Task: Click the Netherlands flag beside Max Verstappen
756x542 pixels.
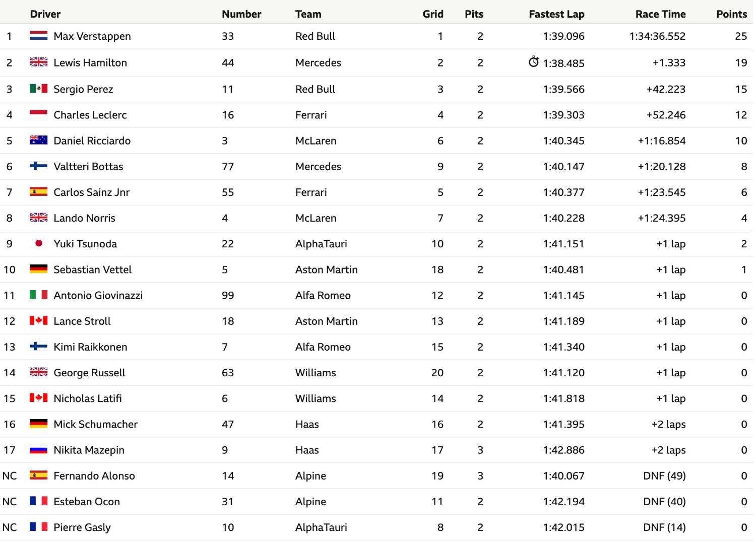Action: point(39,36)
